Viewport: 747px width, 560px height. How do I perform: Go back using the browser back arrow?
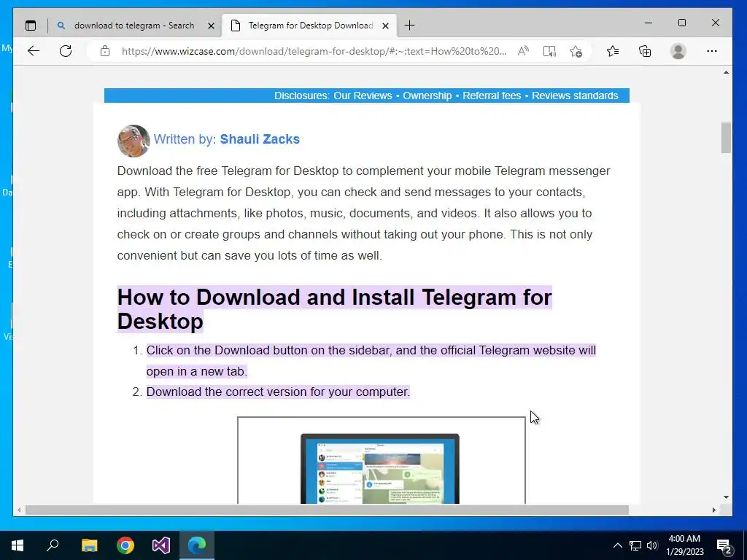click(34, 51)
